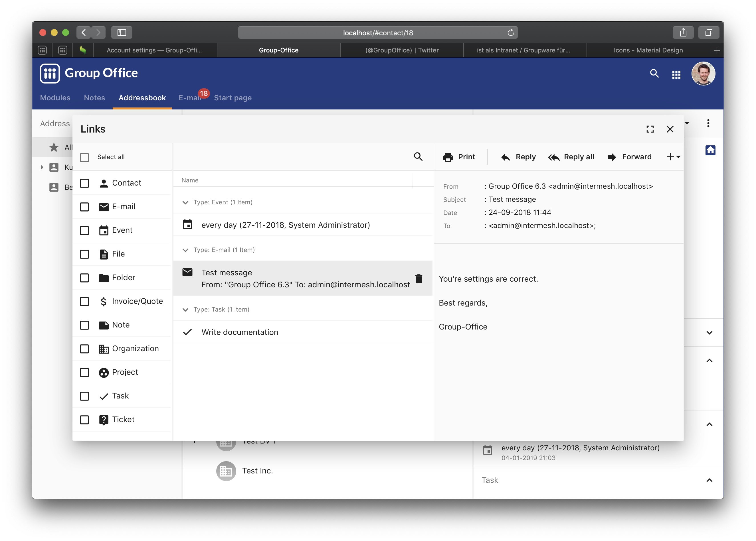Switch to Account settings browser tab

(x=155, y=50)
